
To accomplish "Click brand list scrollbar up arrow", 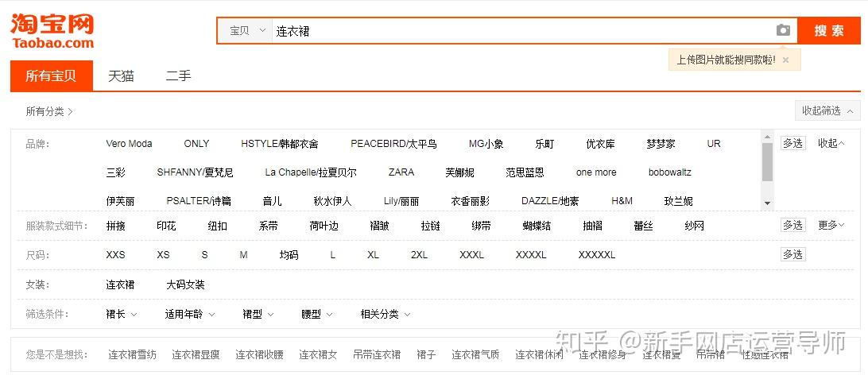I will pyautogui.click(x=767, y=137).
